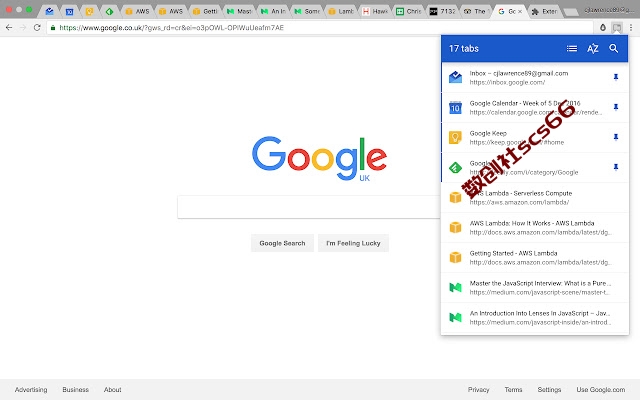Viewport: 640px width, 400px height.
Task: Click AWS Lambda How It Works cube icon
Action: coord(455,227)
